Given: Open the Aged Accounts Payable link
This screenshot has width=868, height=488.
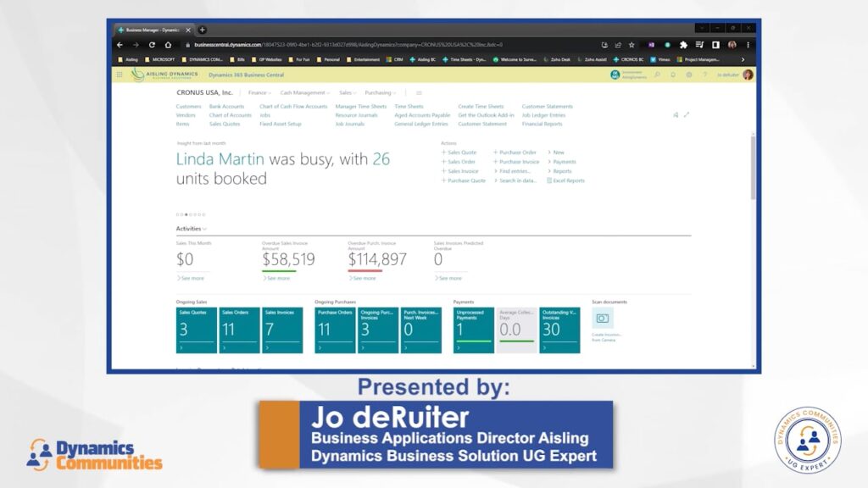Looking at the screenshot, I should tap(422, 115).
